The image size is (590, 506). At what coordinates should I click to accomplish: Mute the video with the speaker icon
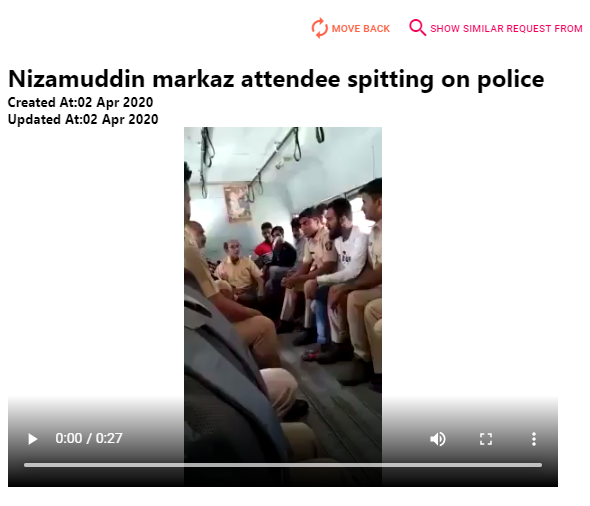click(x=438, y=439)
